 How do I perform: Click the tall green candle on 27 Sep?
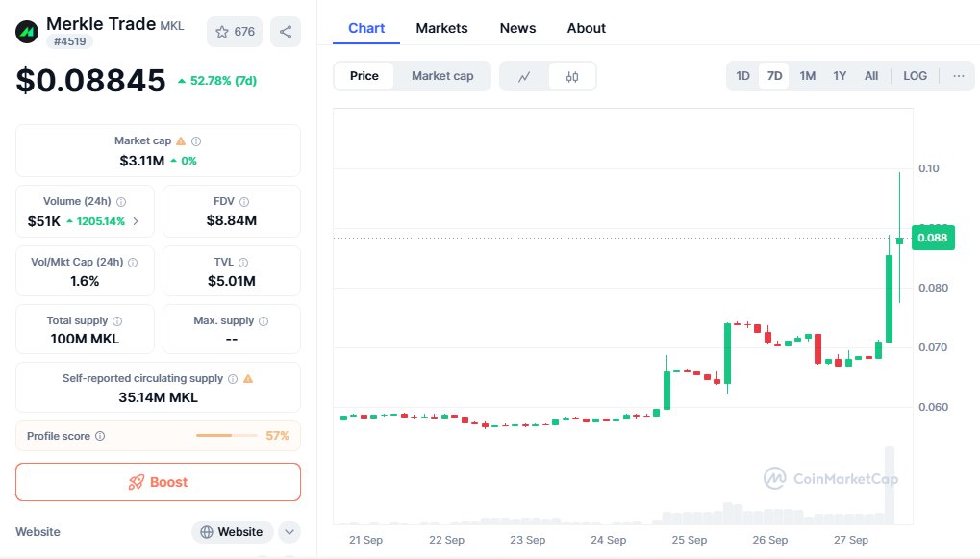tap(889, 298)
